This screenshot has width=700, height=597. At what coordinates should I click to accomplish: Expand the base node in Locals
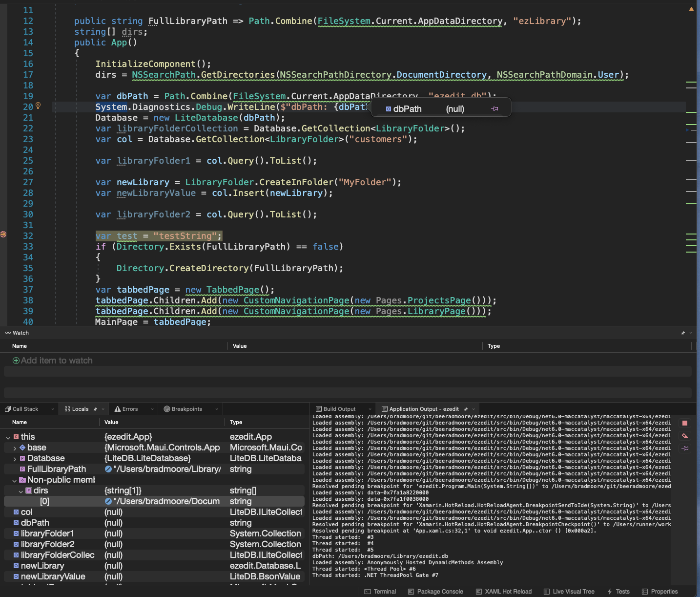click(x=15, y=448)
